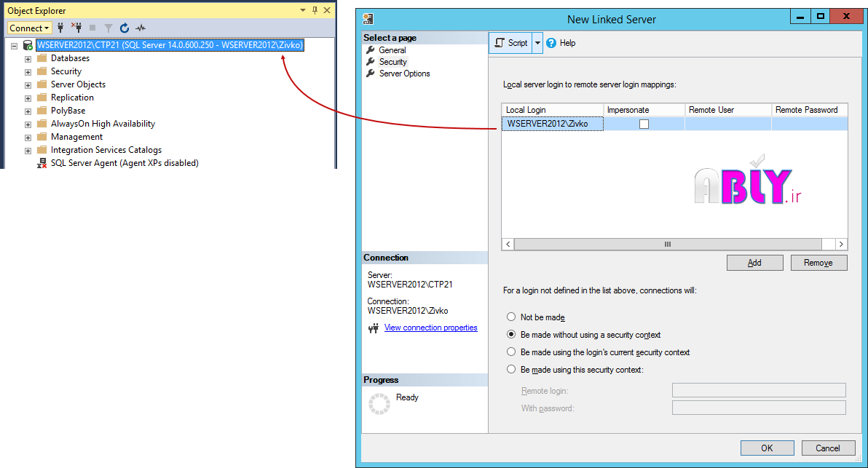
Task: Click the left arrow of mappings grid scrollbar
Action: [x=508, y=244]
